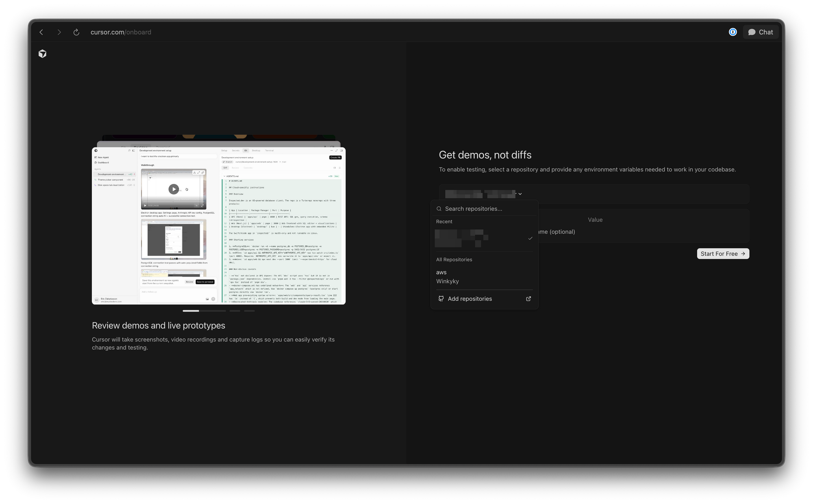Choose the blurred recent repository entry
Screen dimensions: 813x504
point(484,238)
